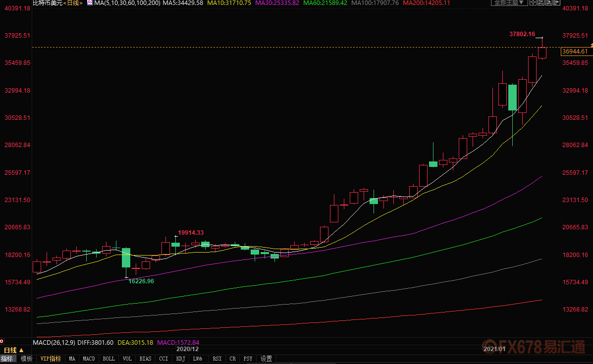This screenshot has width=593, height=364.
Task: Click the 36944.61 current price label
Action: [x=575, y=52]
